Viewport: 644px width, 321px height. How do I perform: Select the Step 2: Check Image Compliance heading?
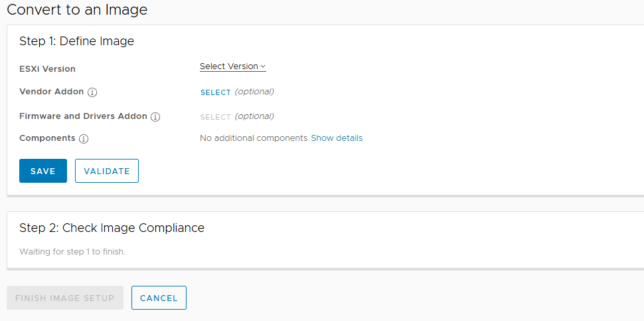[x=112, y=228]
